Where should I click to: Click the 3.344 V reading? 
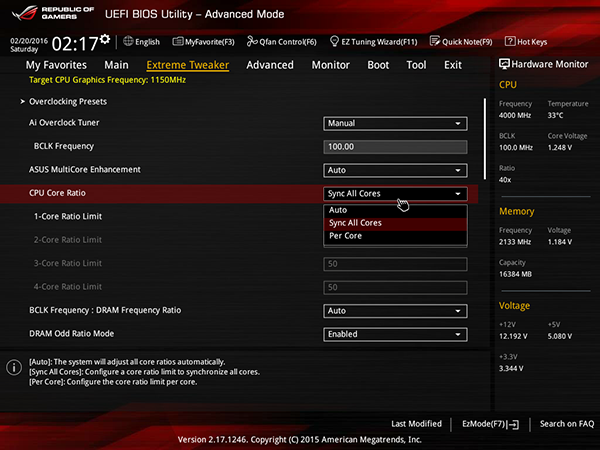(511, 368)
